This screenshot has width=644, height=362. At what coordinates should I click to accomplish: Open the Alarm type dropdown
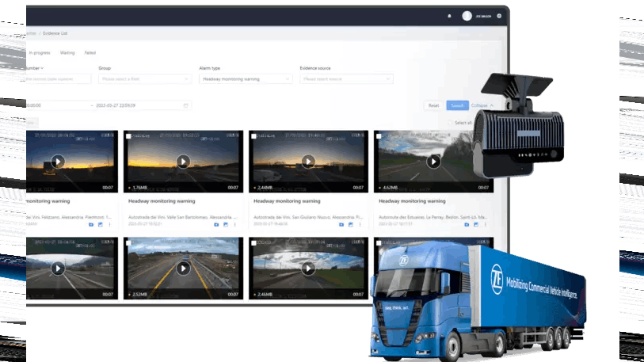point(246,79)
